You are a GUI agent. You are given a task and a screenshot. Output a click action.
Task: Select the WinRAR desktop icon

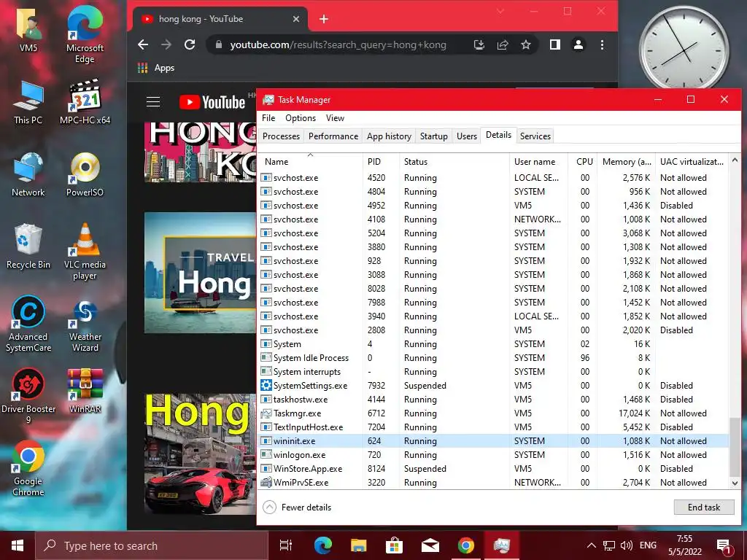pos(85,391)
